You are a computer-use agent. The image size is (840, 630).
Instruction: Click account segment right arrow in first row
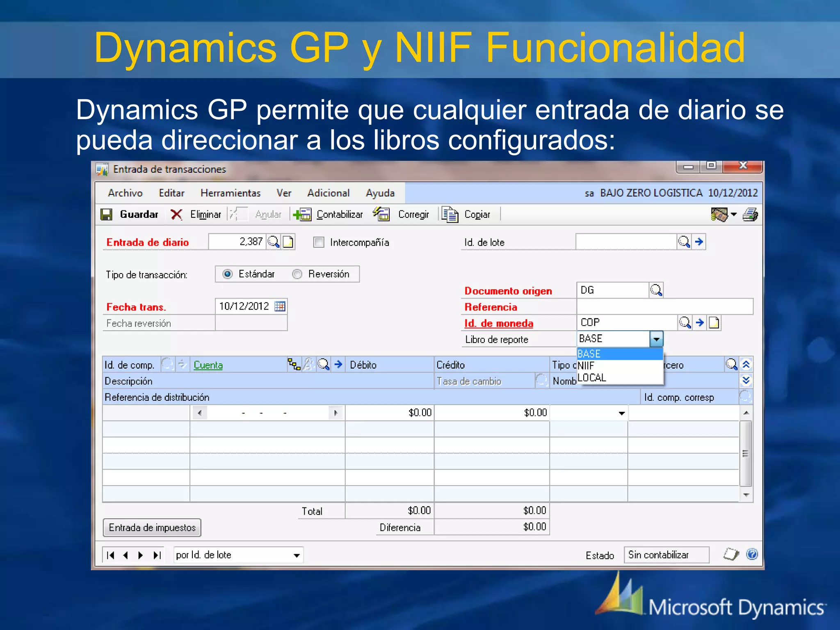tap(336, 413)
